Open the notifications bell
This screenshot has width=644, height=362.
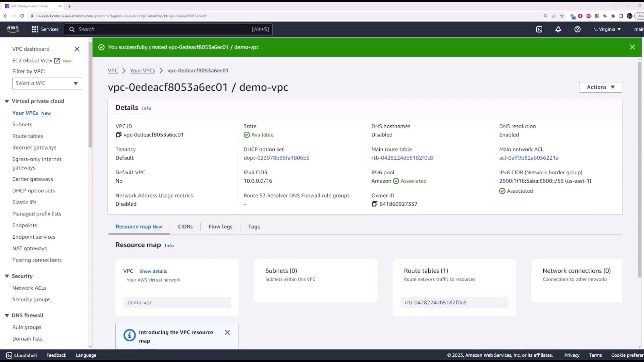click(x=558, y=29)
